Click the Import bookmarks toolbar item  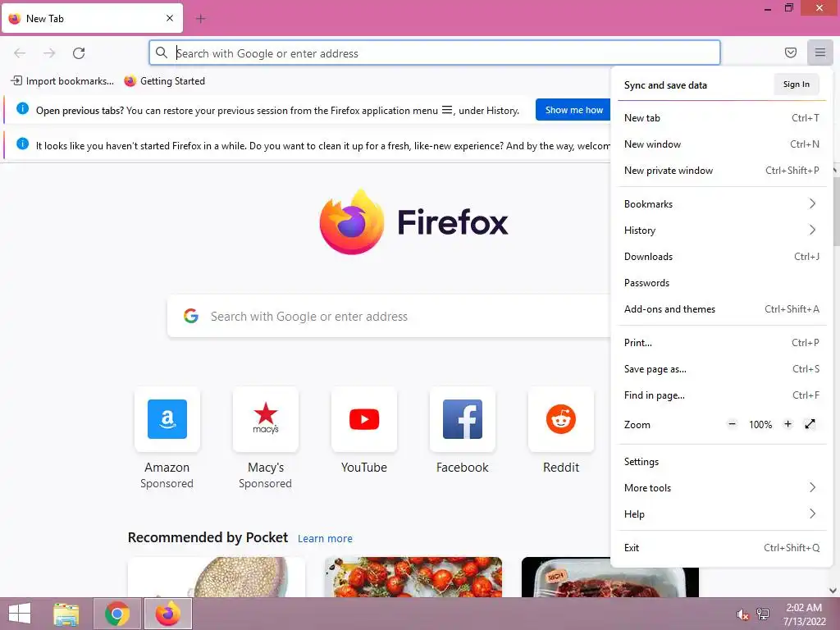62,81
